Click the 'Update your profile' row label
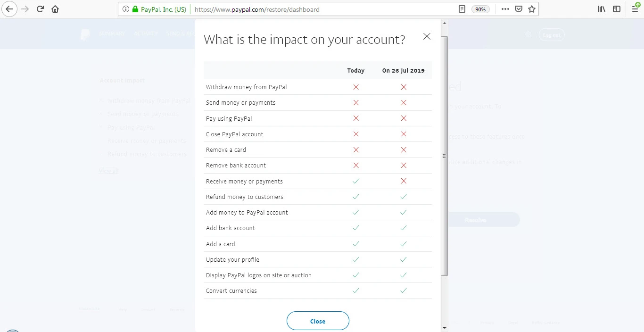The width and height of the screenshot is (644, 332). click(x=232, y=259)
